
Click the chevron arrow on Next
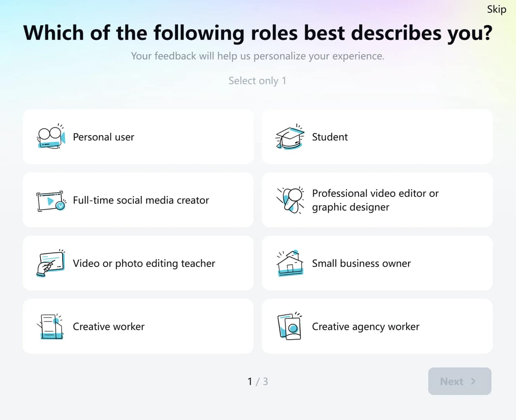pyautogui.click(x=473, y=381)
